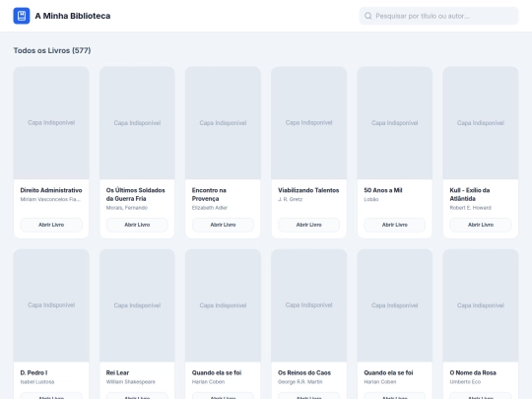532x399 pixels.
Task: Click the title 50 Anos a Mil
Action: point(383,190)
